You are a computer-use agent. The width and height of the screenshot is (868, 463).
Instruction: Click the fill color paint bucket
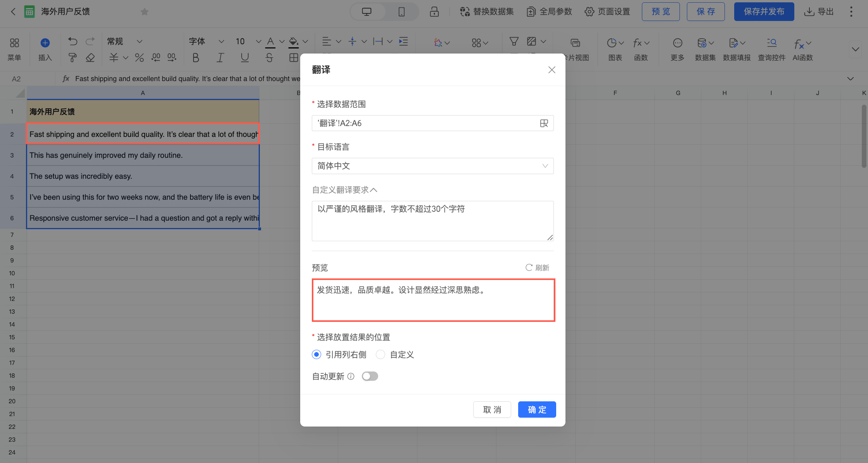tap(294, 41)
